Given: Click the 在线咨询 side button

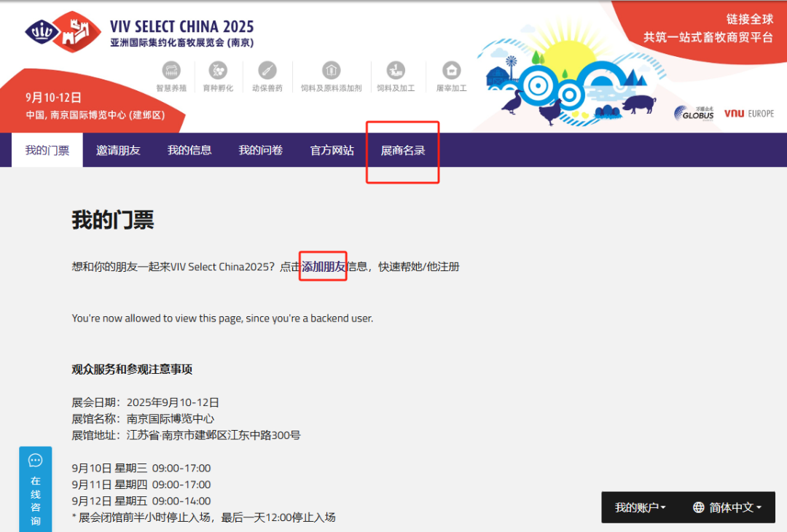Looking at the screenshot, I should (x=35, y=489).
